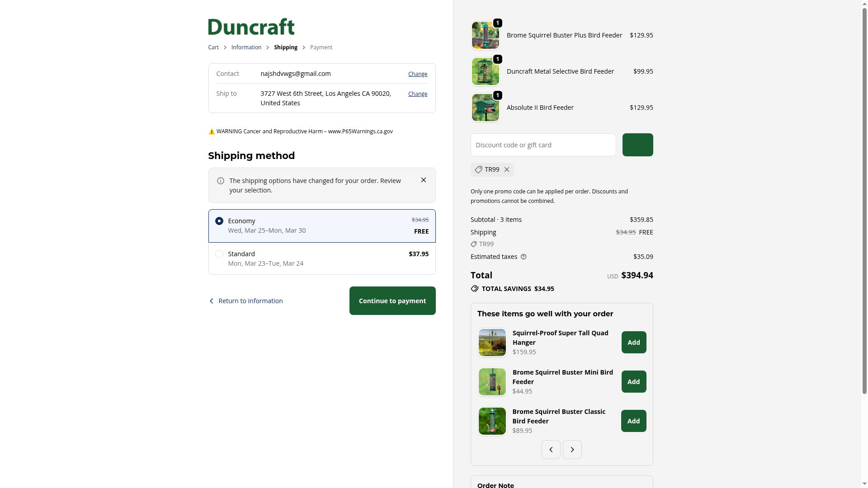Show next recommended items with right arrow

(572, 450)
